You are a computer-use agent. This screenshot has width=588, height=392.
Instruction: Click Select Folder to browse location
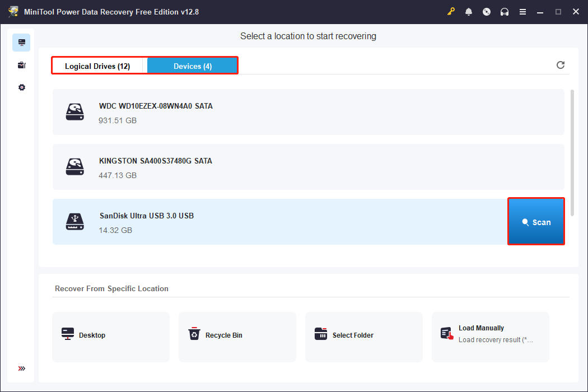(363, 337)
